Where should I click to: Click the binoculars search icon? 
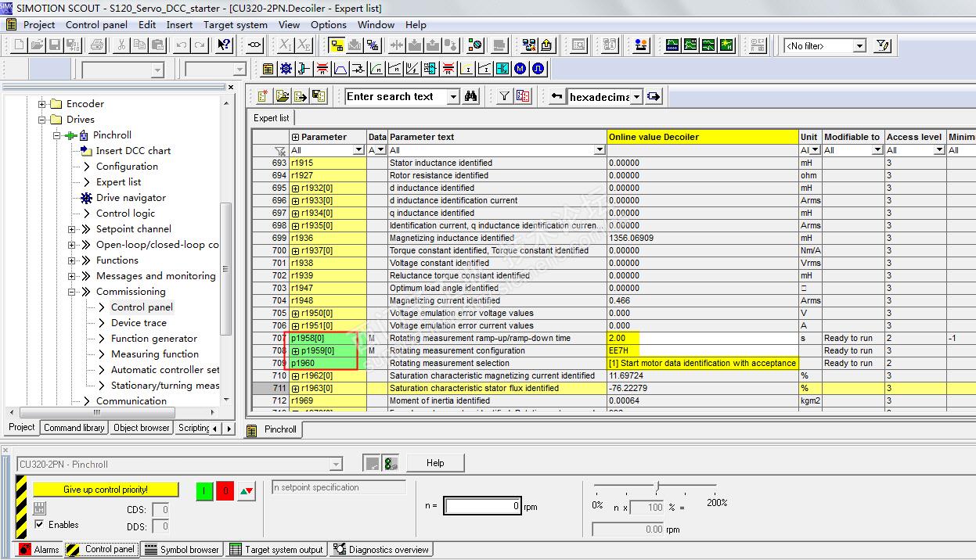(471, 96)
